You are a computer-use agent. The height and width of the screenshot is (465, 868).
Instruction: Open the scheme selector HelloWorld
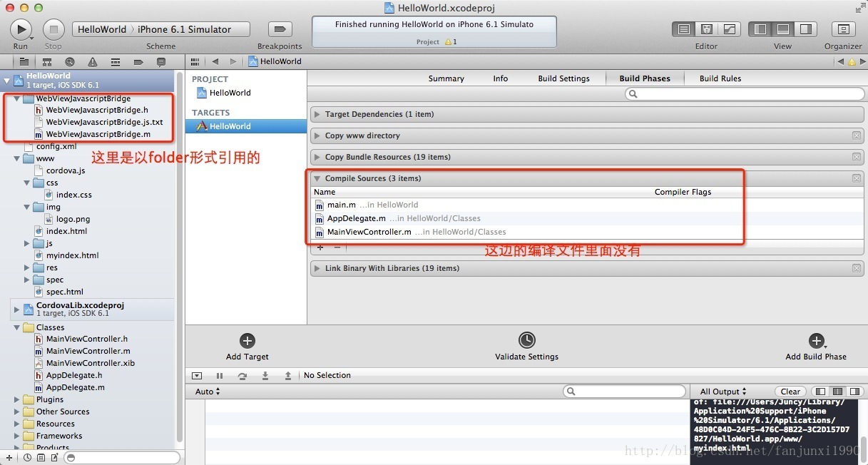(101, 29)
